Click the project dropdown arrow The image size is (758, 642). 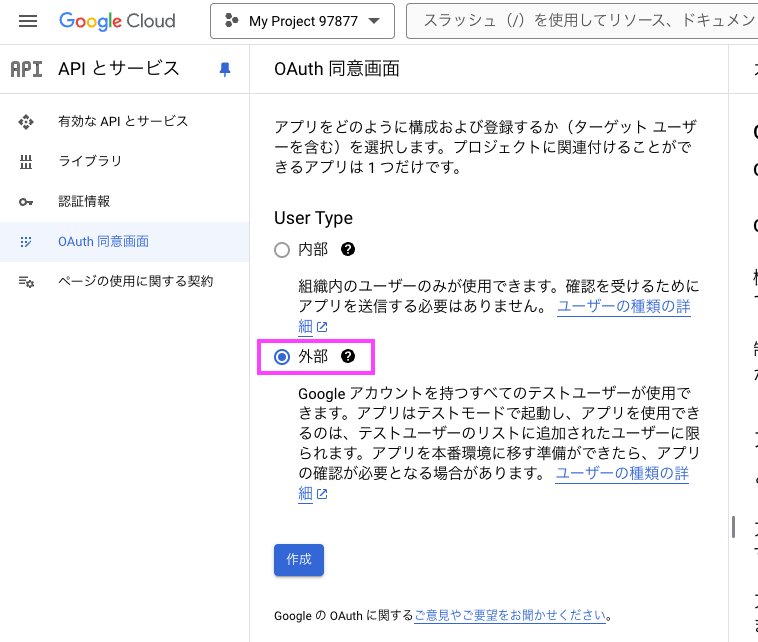point(374,21)
